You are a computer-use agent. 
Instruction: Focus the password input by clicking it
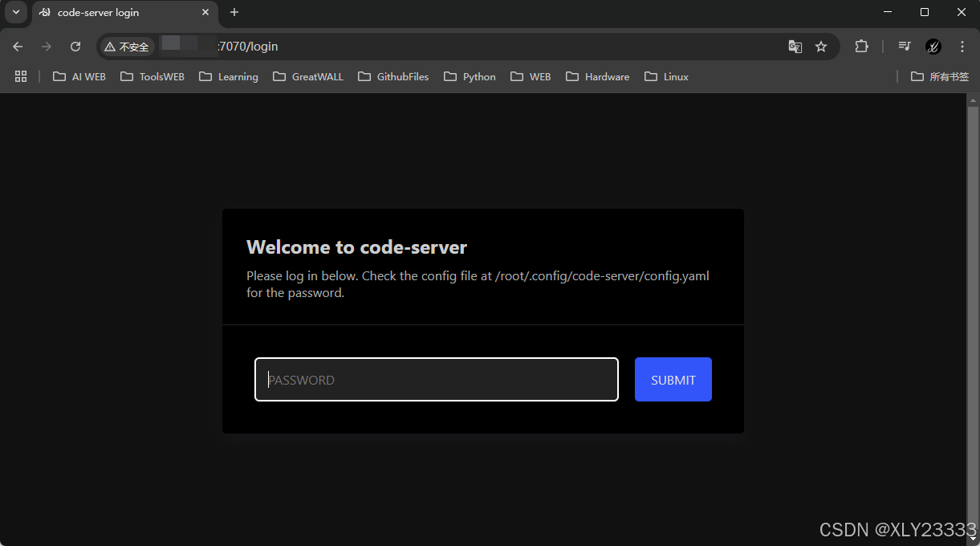pos(436,379)
